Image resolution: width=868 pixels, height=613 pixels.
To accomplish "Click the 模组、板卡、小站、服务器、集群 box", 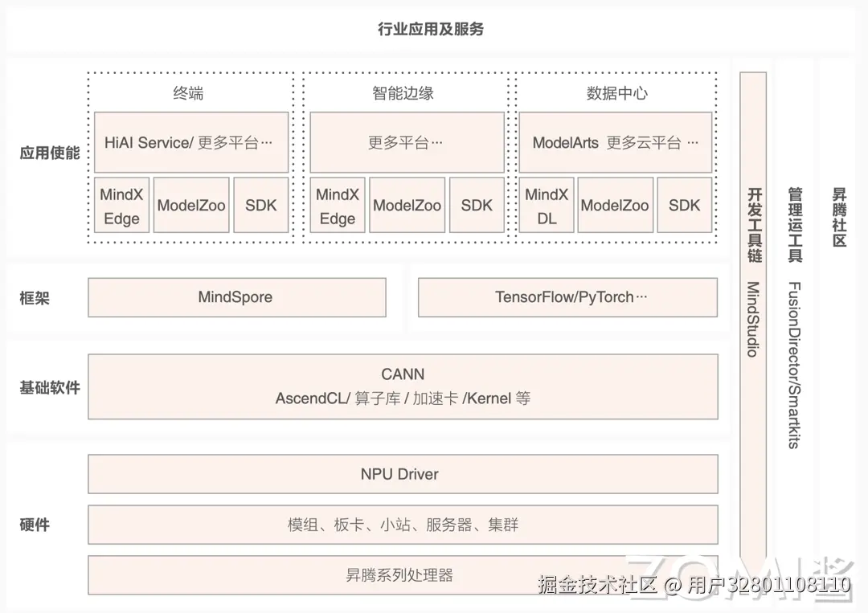I will pos(403,525).
